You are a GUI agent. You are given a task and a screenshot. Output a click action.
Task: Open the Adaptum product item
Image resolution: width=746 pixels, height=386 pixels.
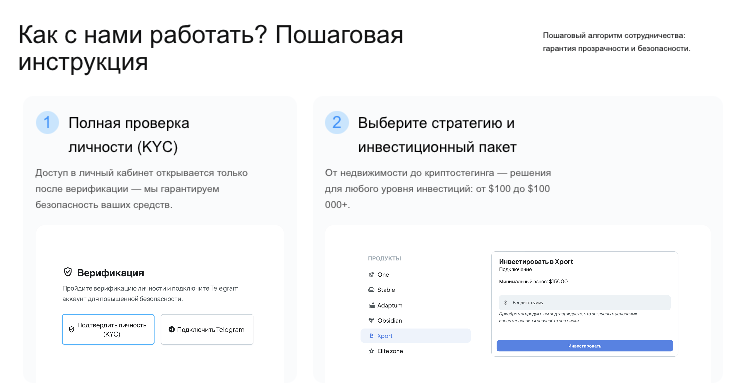pyautogui.click(x=385, y=305)
